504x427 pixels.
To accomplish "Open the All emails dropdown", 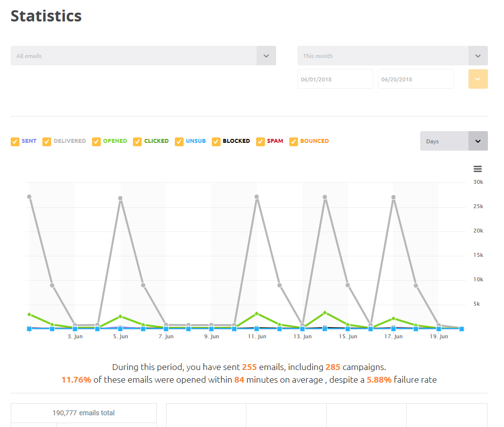I will pos(143,56).
